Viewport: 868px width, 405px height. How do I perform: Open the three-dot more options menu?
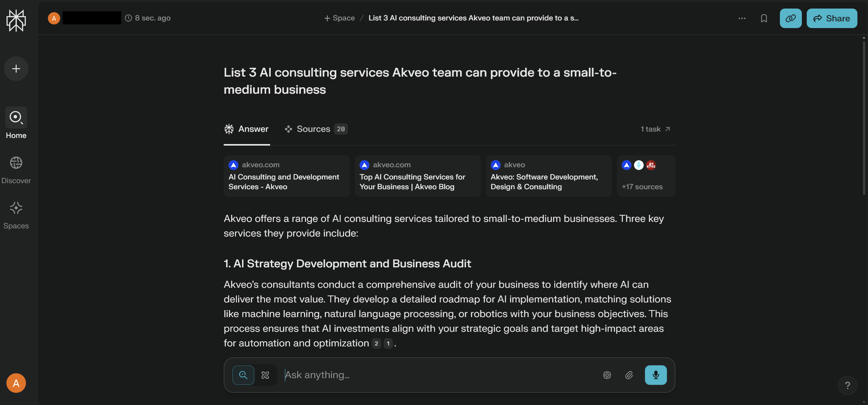pyautogui.click(x=742, y=18)
